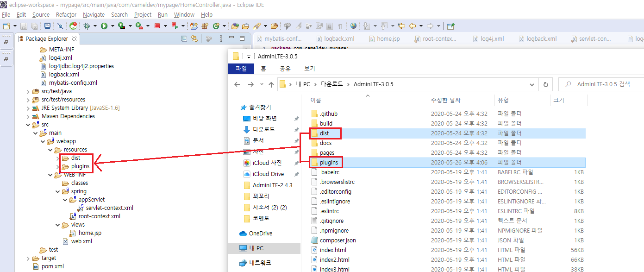The height and width of the screenshot is (272, 644).
Task: Click the AdminLTE-3.0.5 검색 search field
Action: pos(601,84)
